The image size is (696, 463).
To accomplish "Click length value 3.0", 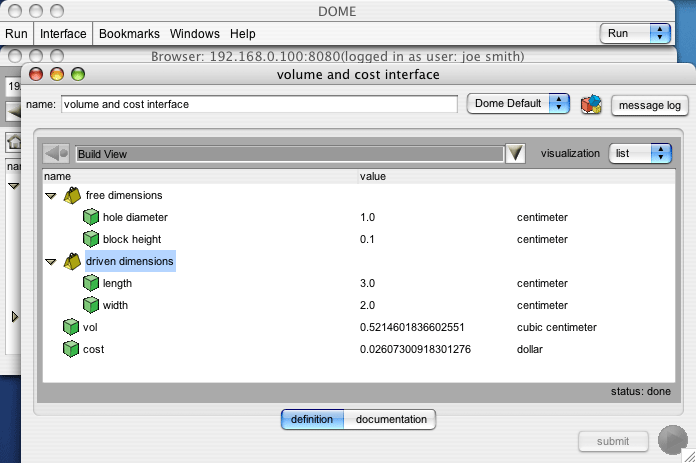I will click(368, 283).
